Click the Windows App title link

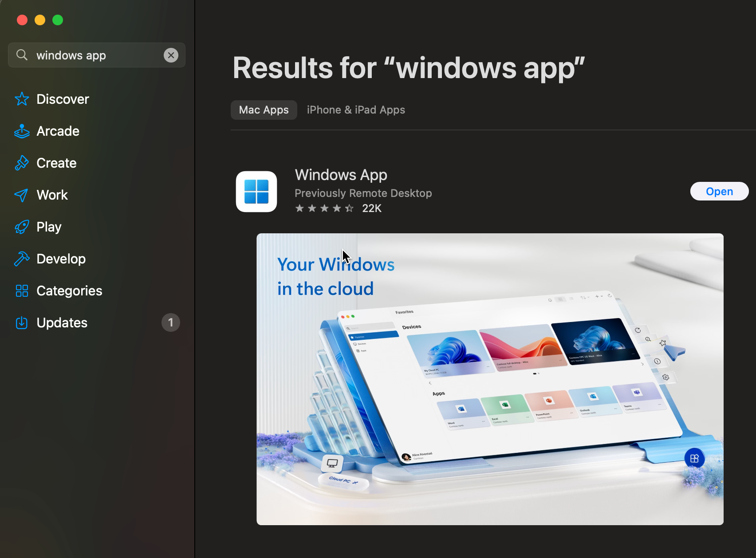coord(341,175)
